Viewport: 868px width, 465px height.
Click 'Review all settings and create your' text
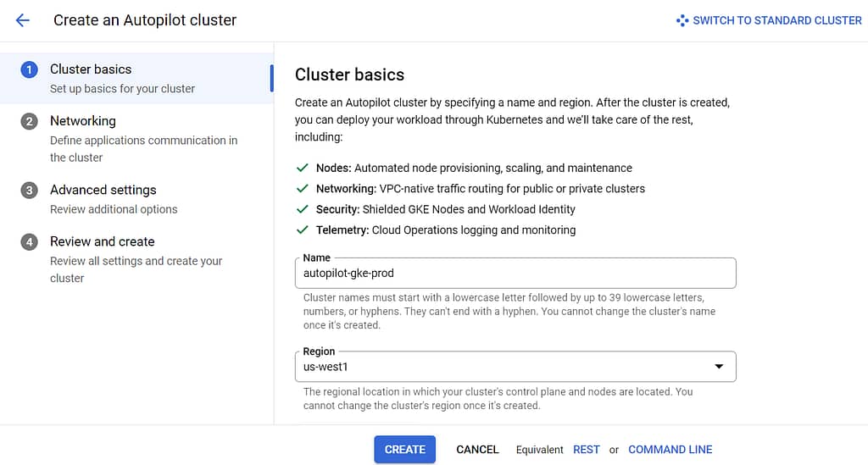point(136,261)
